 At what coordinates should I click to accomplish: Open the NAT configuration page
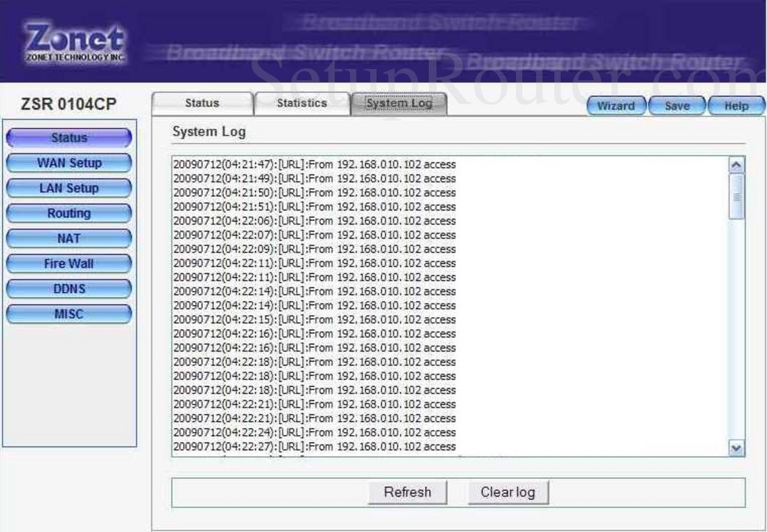68,238
